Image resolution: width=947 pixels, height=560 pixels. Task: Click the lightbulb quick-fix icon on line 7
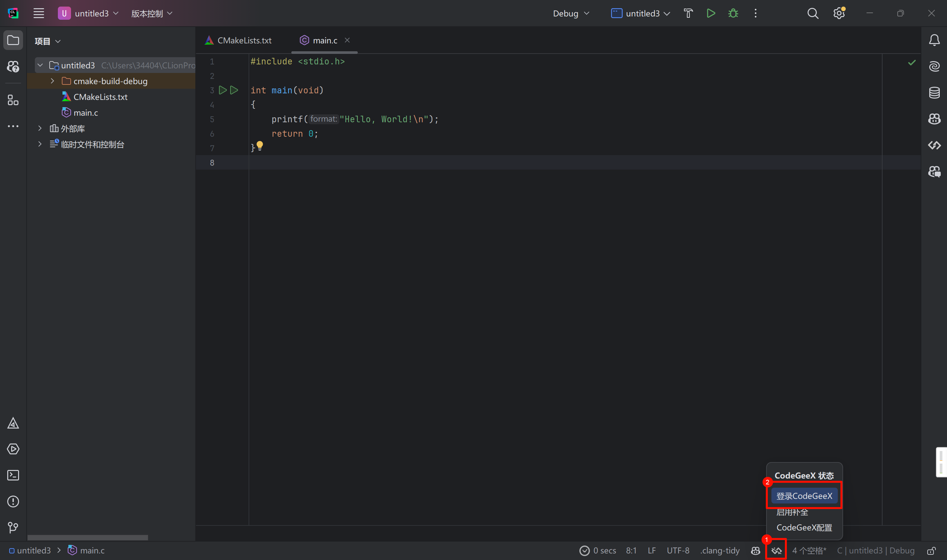pos(260,146)
